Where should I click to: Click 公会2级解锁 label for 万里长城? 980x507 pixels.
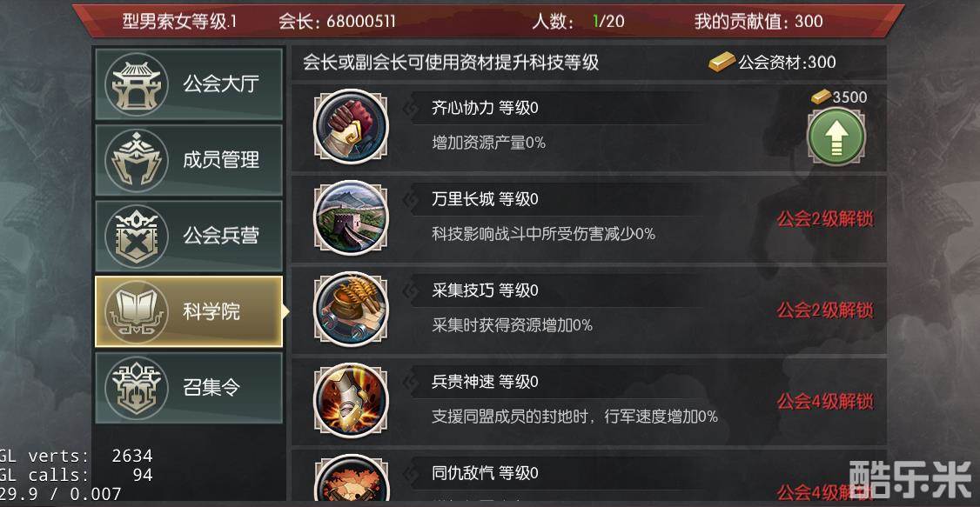(x=825, y=219)
